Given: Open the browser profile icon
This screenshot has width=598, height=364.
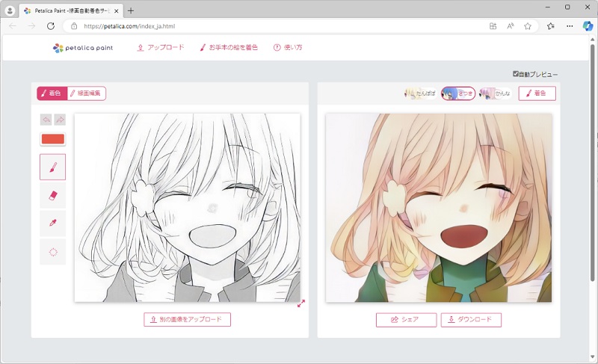Looking at the screenshot, I should 10,10.
